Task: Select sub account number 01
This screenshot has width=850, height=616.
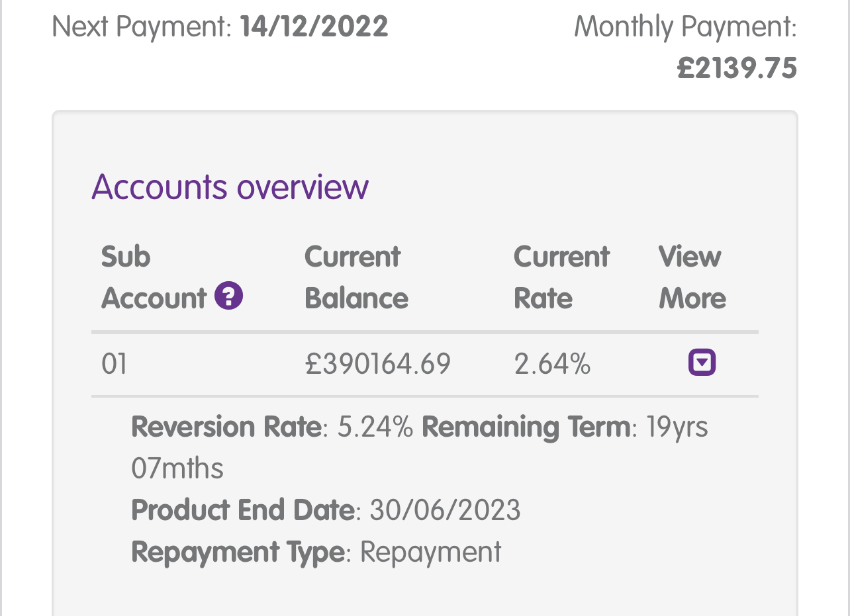Action: [x=114, y=364]
